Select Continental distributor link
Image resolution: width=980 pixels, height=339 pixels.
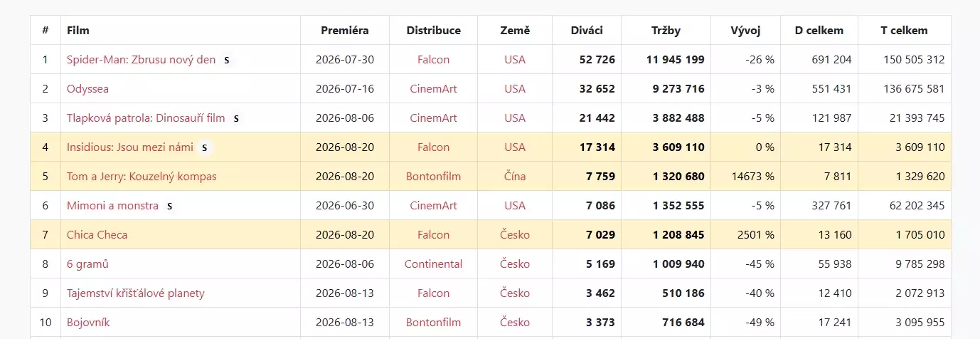(433, 264)
